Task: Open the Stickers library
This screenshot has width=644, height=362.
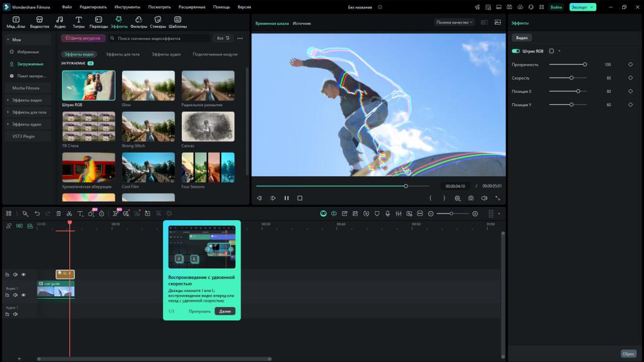Action: point(158,22)
